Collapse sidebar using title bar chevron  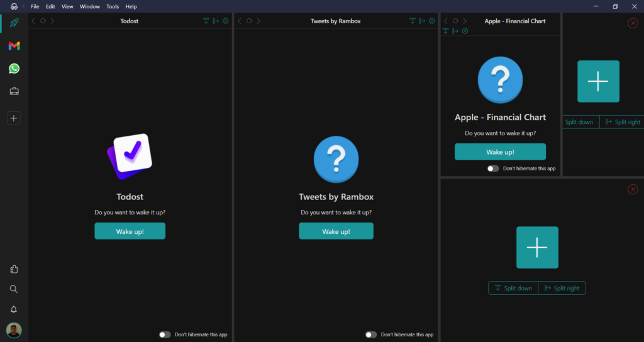click(x=23, y=6)
